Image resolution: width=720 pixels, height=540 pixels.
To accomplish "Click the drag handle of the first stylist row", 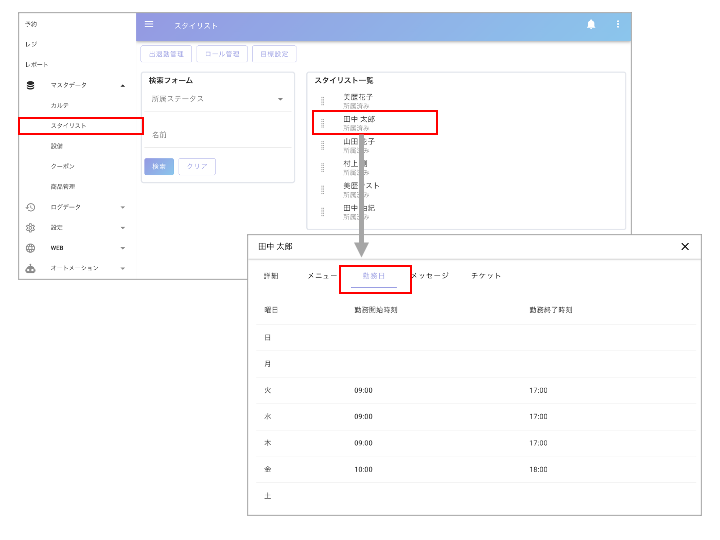I will click(x=322, y=101).
